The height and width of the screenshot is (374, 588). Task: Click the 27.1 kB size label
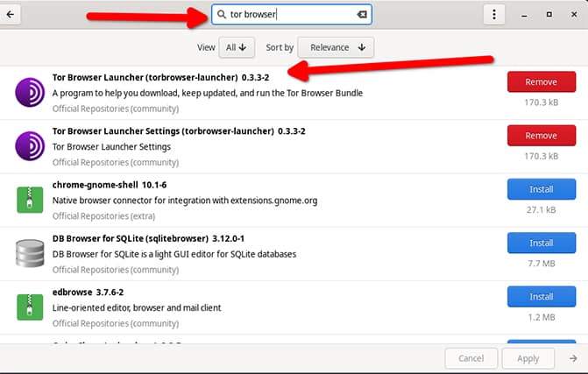(542, 210)
